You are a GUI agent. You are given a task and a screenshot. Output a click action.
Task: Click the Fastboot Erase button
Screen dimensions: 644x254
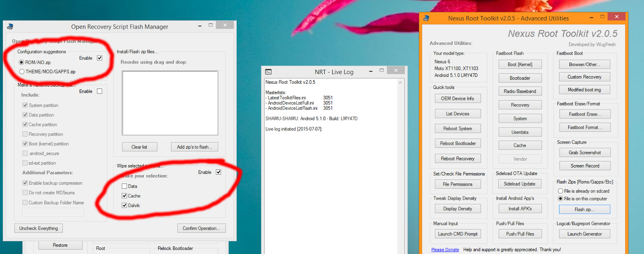585,114
